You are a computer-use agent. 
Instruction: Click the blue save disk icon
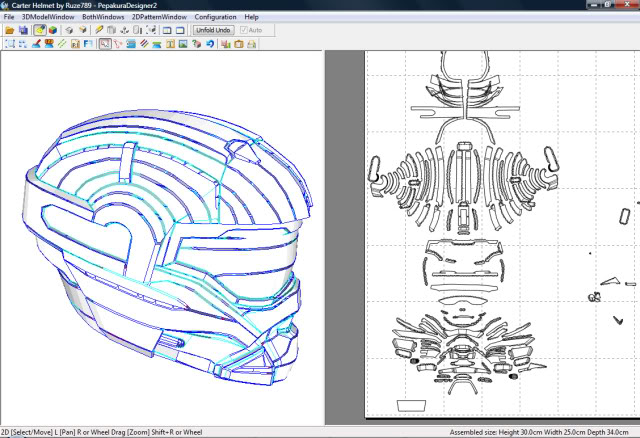[x=23, y=30]
